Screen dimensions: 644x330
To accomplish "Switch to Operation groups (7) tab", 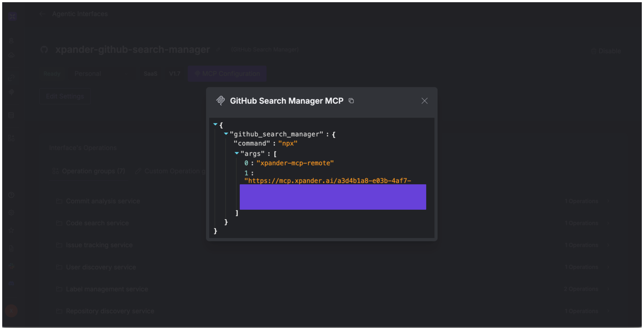I will pos(89,171).
